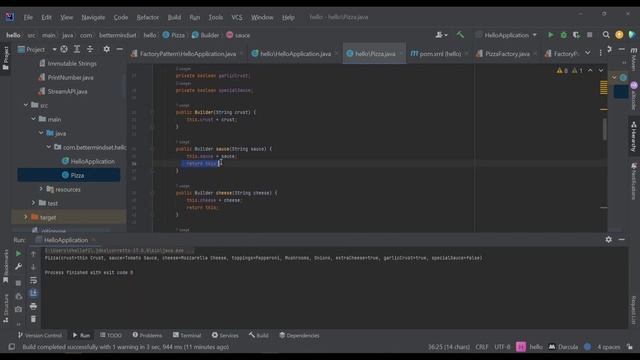This screenshot has height=360, width=640.
Task: Change 4 spaces indent setting
Action: pyautogui.click(x=609, y=347)
